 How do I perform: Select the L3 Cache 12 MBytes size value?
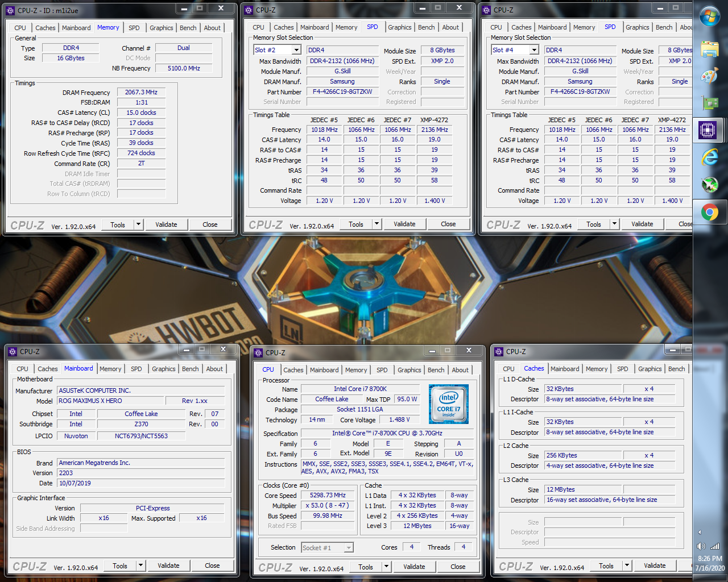pos(582,489)
